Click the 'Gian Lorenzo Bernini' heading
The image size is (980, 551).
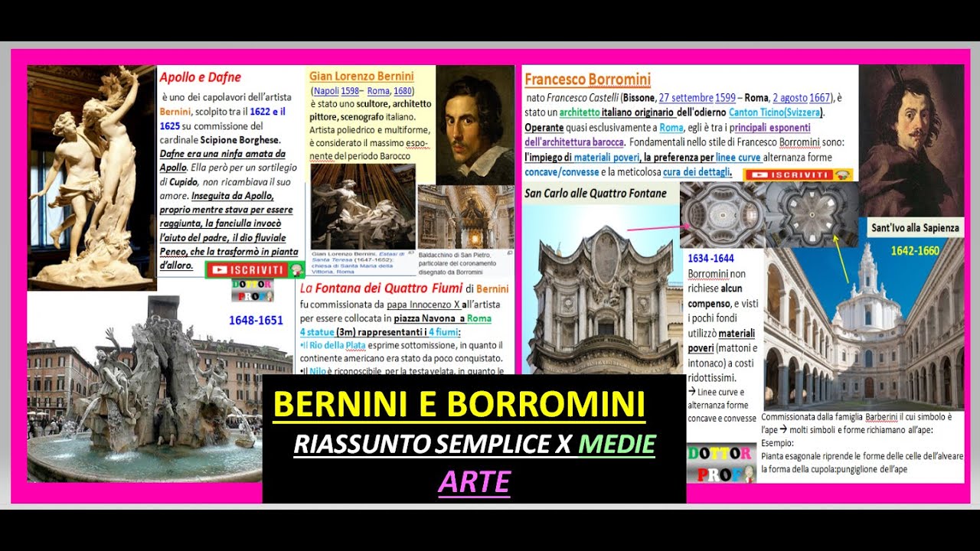pyautogui.click(x=361, y=76)
